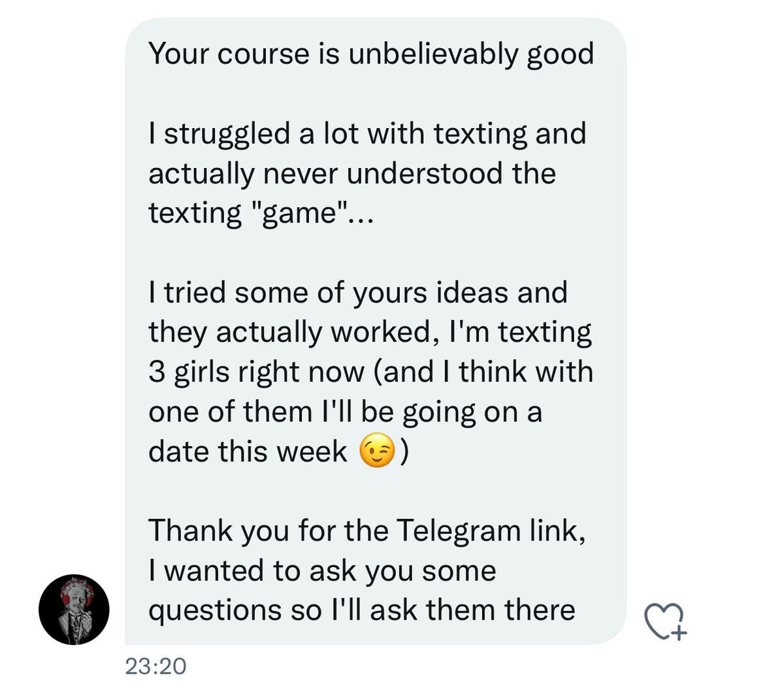
Task: Click the line "I wanted to ask you some"
Action: 322,570
